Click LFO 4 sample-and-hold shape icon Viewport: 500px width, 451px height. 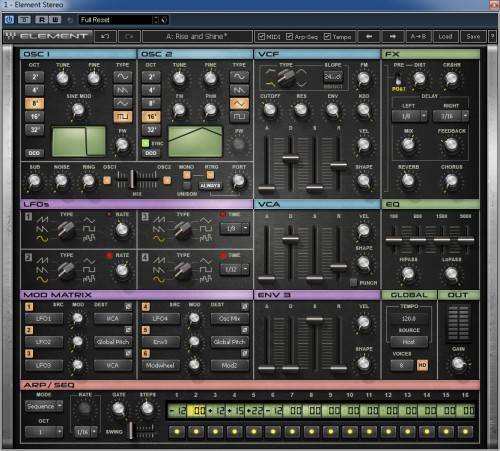coord(206,279)
